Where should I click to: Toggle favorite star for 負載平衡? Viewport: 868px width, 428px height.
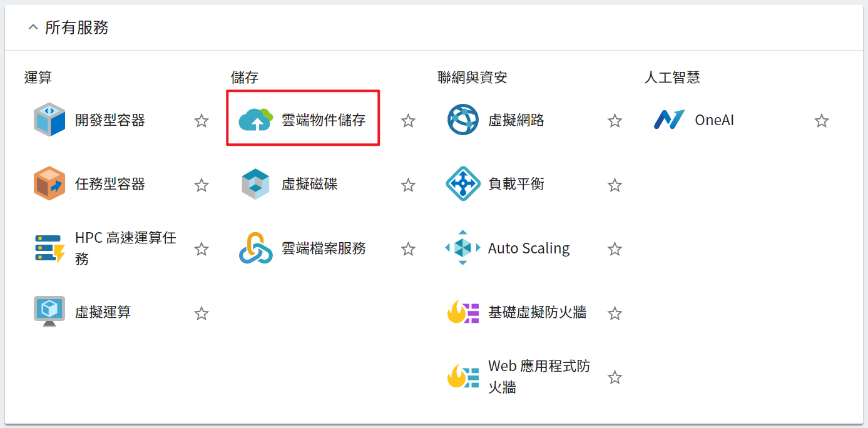point(615,185)
